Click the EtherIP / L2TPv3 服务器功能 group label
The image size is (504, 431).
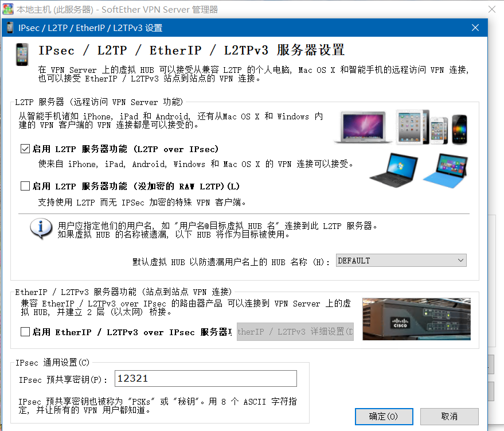point(123,292)
